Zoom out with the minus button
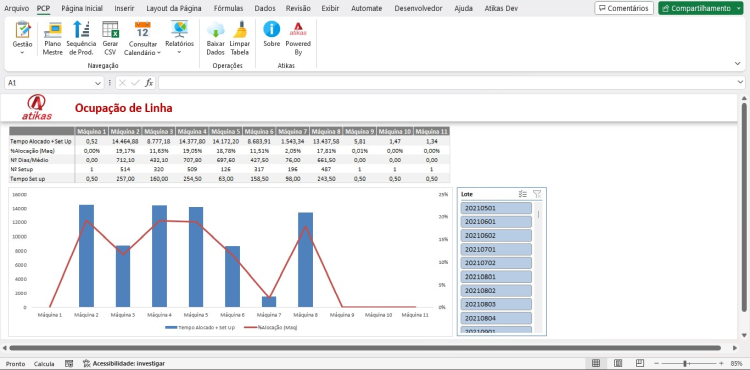The width and height of the screenshot is (750, 370). (x=657, y=363)
